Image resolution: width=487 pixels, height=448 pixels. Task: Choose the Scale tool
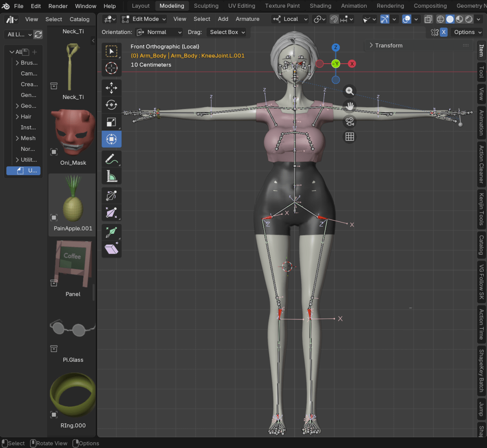tap(111, 122)
